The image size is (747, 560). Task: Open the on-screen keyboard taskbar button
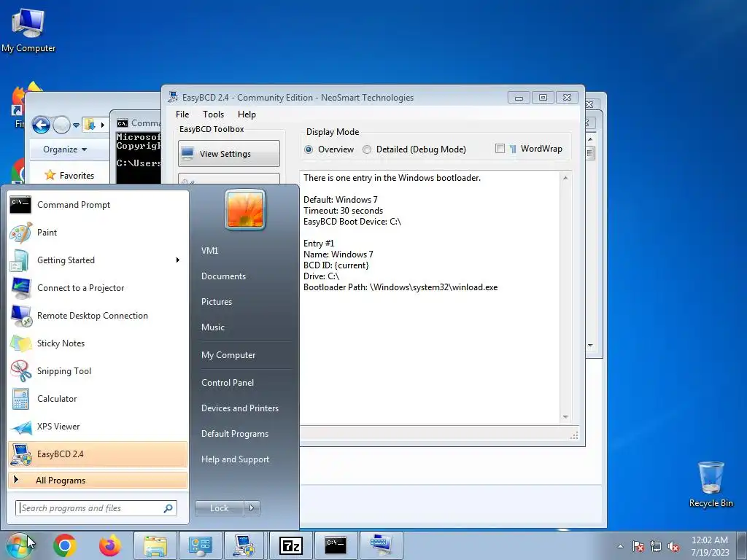coord(381,545)
